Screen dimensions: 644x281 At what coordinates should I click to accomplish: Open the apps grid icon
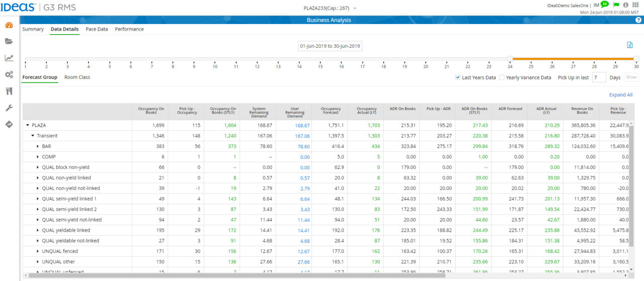point(635,5)
